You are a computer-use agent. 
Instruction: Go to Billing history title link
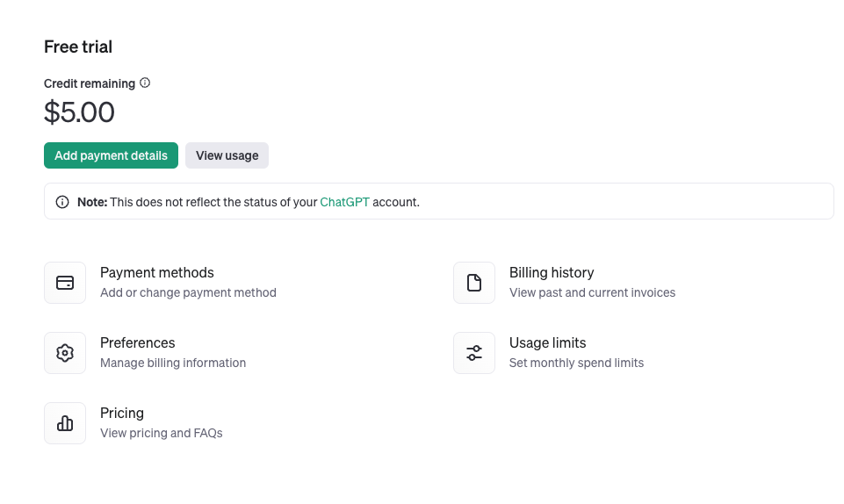(552, 273)
